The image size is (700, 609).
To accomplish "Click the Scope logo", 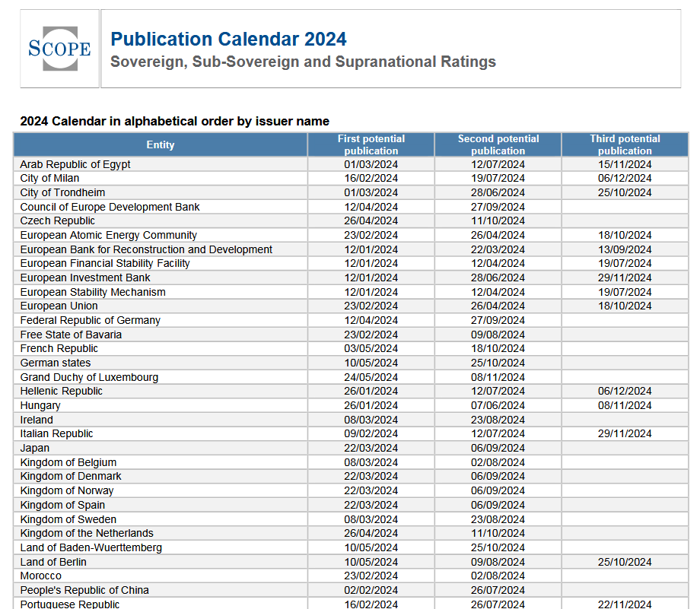I will (x=59, y=49).
